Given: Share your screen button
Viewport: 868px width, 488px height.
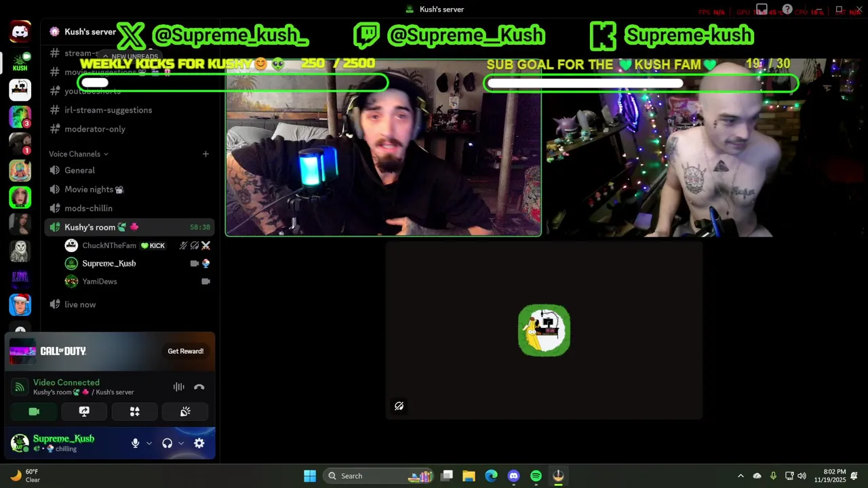Looking at the screenshot, I should (84, 411).
